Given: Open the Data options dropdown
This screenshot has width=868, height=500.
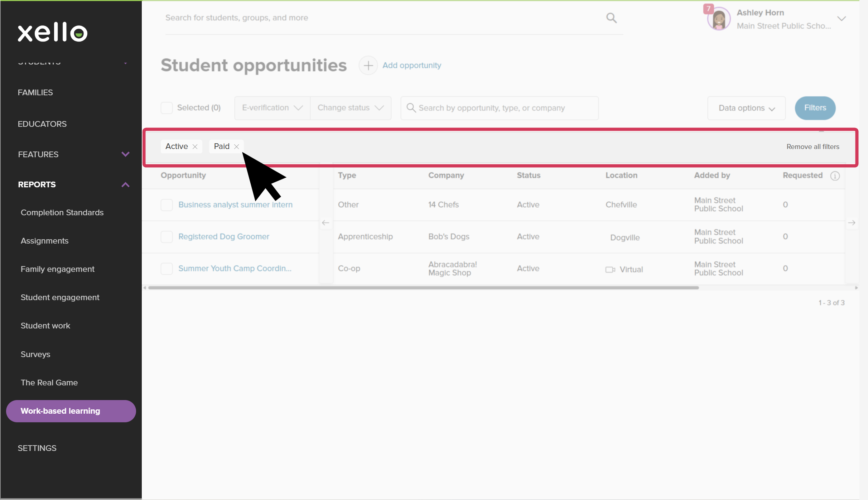Looking at the screenshot, I should pos(747,108).
